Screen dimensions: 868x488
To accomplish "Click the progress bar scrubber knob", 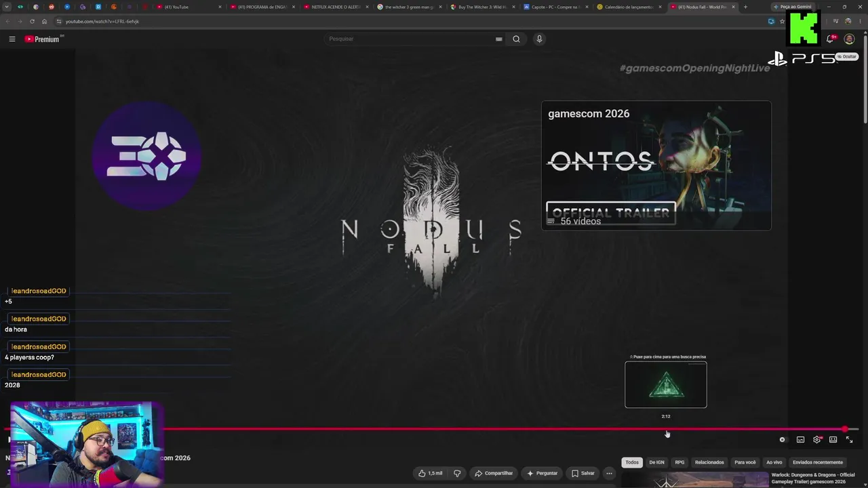I will coord(845,429).
